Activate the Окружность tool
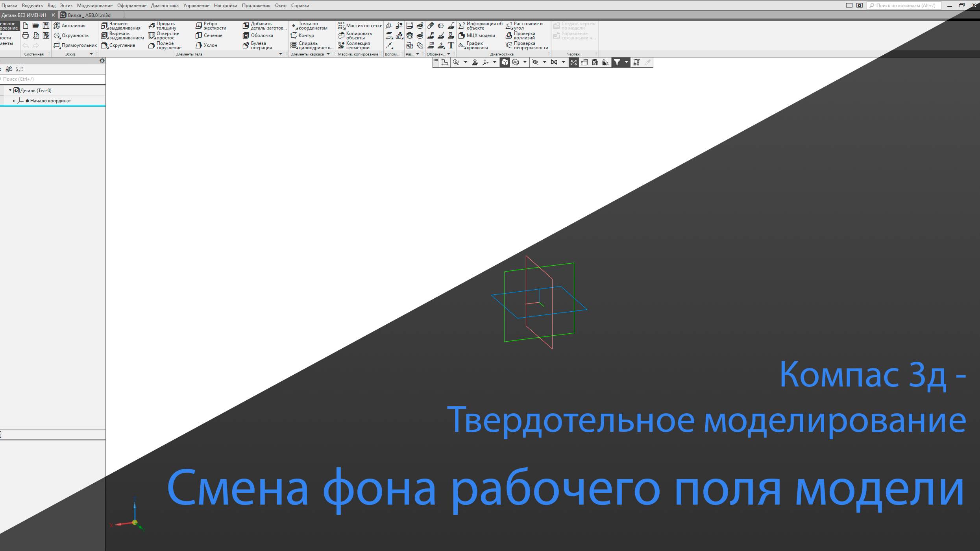This screenshot has height=551, width=980. click(x=74, y=35)
